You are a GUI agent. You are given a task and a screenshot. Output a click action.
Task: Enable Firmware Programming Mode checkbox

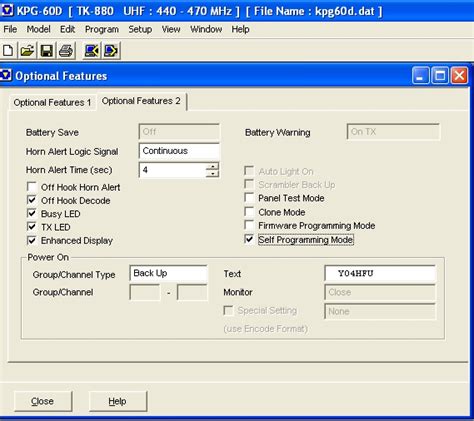pos(249,225)
